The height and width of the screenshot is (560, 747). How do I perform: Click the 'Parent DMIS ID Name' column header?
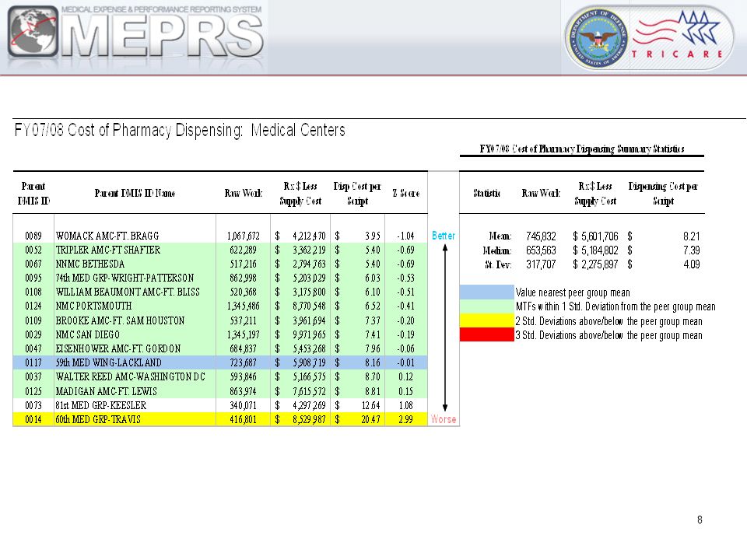(x=135, y=193)
